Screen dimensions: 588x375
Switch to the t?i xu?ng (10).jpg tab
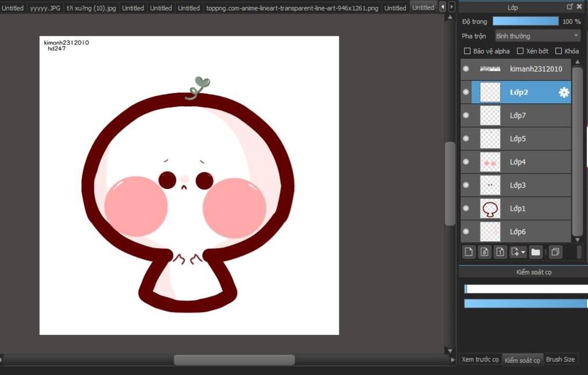click(x=91, y=8)
